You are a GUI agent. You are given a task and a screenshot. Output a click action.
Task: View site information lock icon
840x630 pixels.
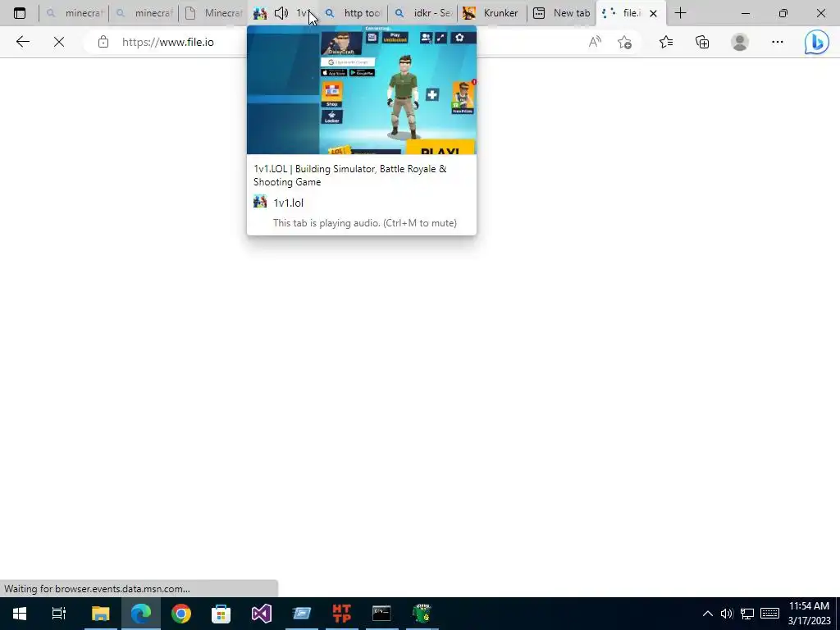point(103,42)
